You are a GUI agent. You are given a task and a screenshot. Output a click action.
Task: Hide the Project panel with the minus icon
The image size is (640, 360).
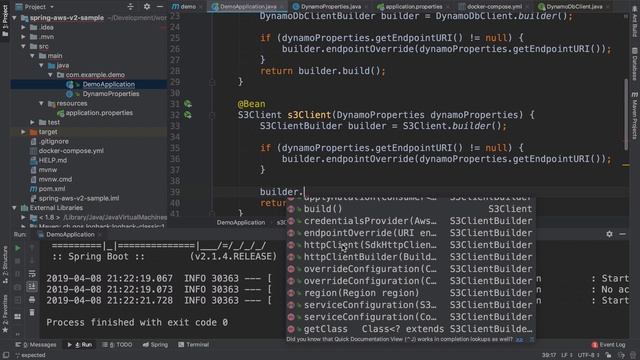160,7
